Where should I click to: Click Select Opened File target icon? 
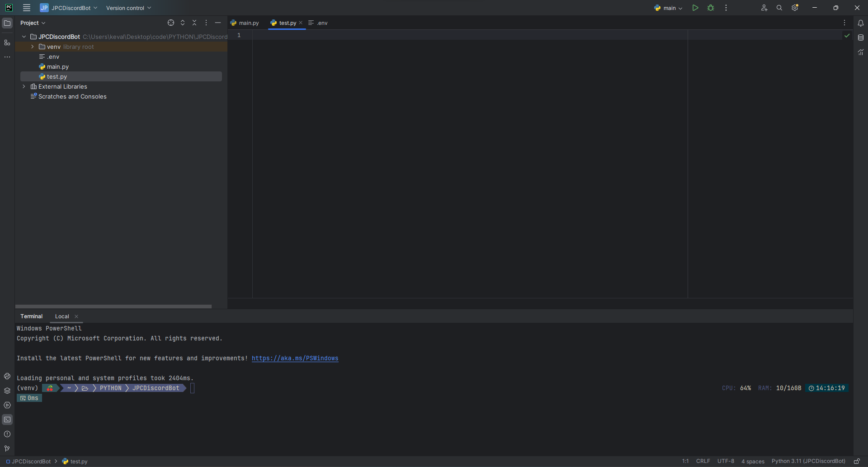pyautogui.click(x=171, y=23)
